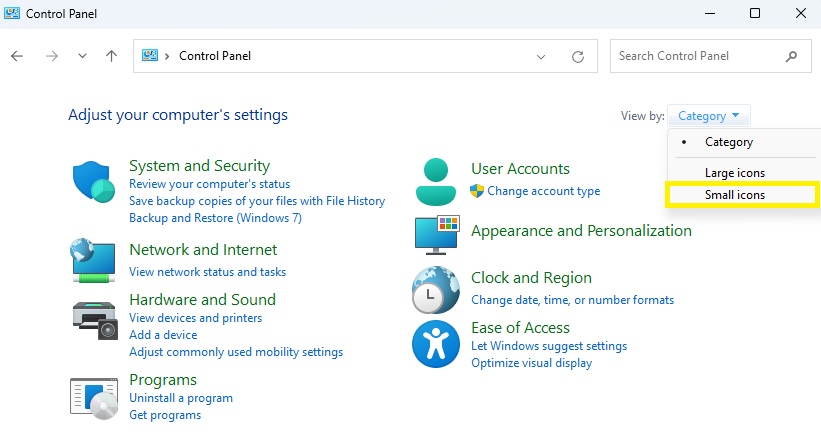Click the Control Panel title bar icon

[x=12, y=13]
